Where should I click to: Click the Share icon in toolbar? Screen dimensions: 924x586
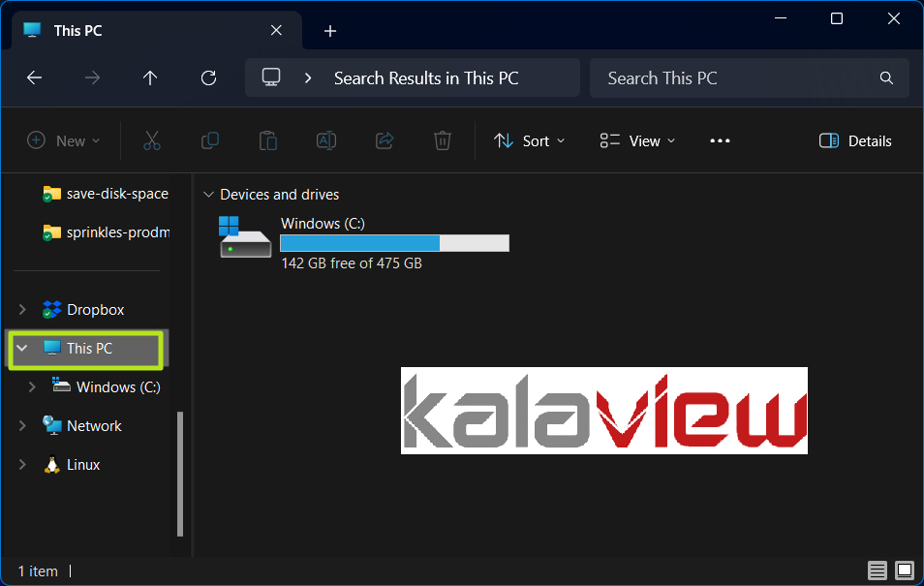385,140
